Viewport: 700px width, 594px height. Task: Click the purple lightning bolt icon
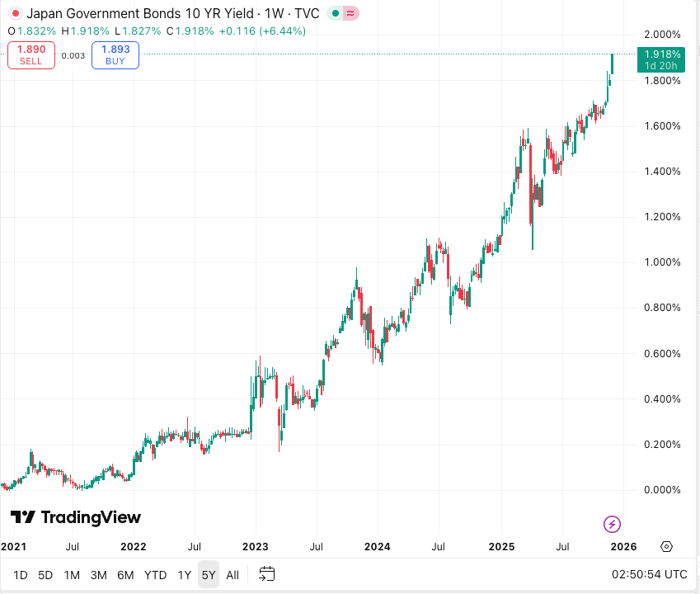point(612,524)
